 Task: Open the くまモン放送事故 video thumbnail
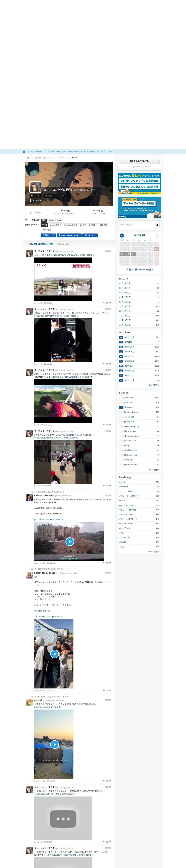click(x=63, y=279)
